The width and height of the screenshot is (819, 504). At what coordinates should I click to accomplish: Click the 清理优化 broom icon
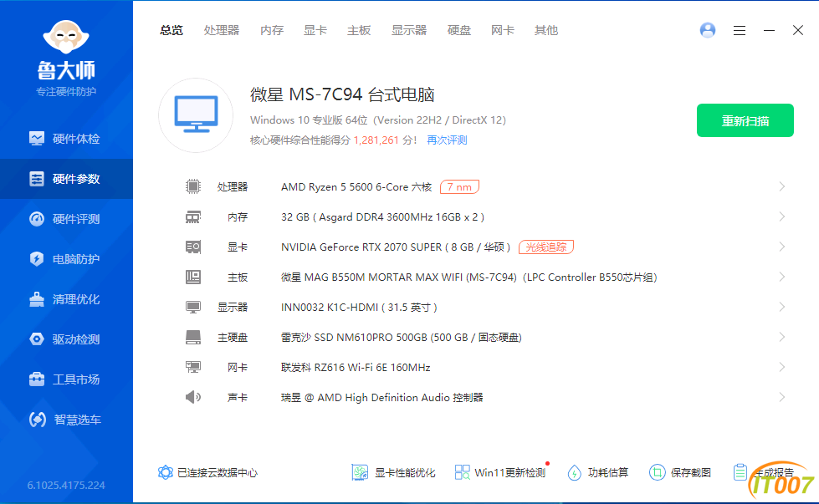pos(37,299)
